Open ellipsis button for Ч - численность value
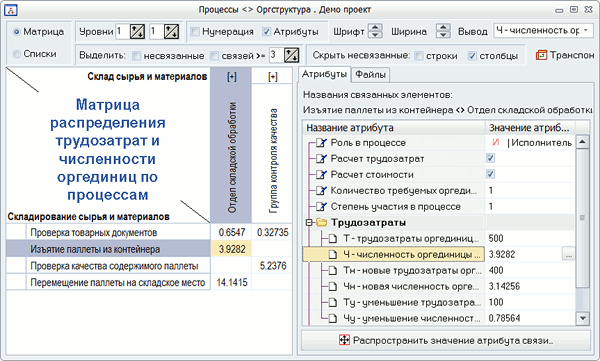600x361 pixels. tap(568, 254)
